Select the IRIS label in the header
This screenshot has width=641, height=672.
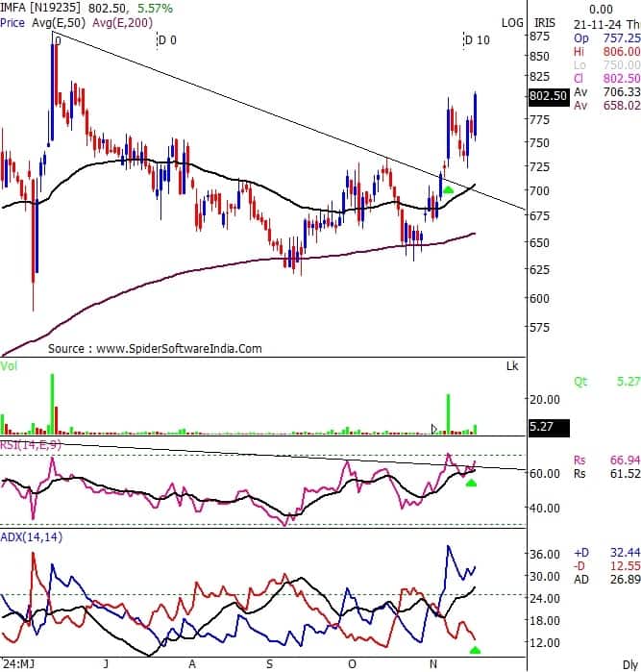[x=545, y=22]
